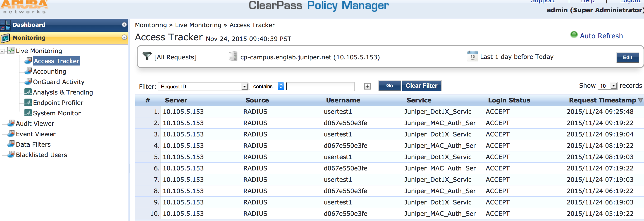
Task: Click the calendar icon for date range
Action: pyautogui.click(x=472, y=56)
